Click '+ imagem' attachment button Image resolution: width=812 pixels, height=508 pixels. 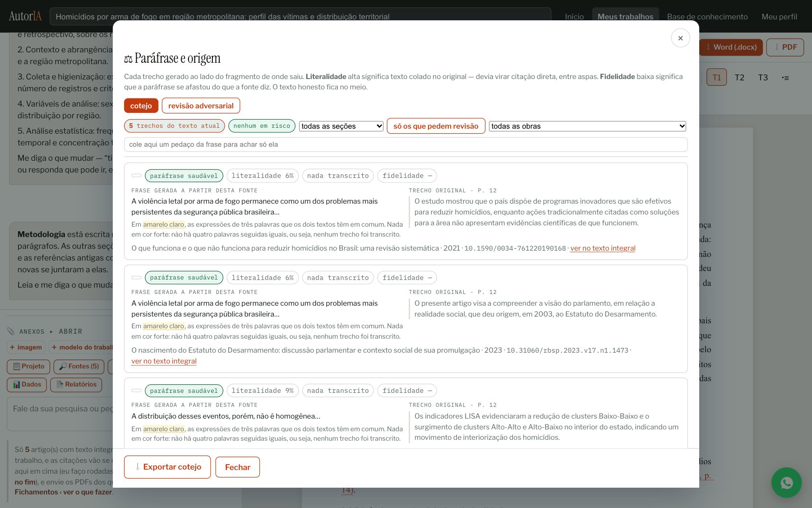(26, 347)
